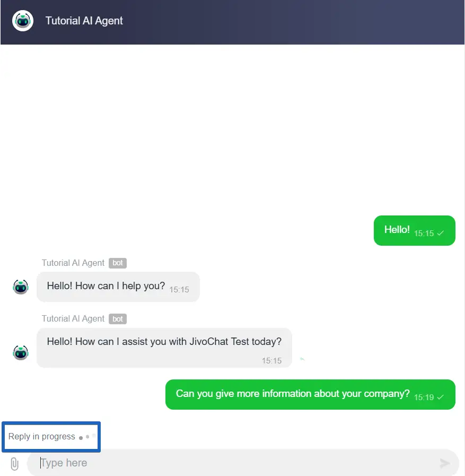The height and width of the screenshot is (476, 465).
Task: Select the 'Hello! How can I help you?' bubble
Action: tap(118, 287)
